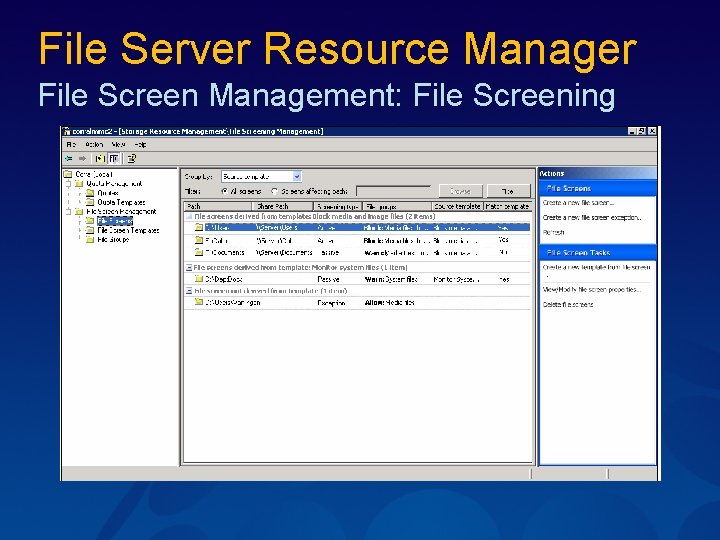Select File Groups tree item
720x540 pixels.
[x=113, y=239]
